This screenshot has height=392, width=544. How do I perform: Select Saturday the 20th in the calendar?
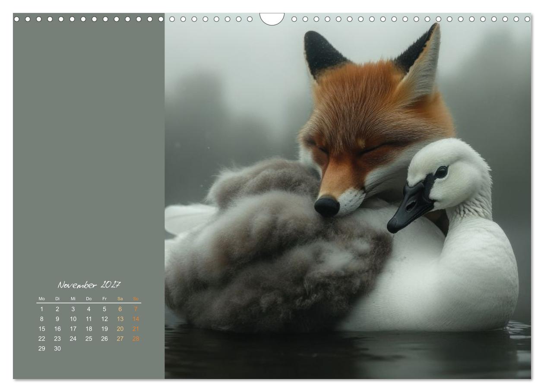(x=120, y=329)
